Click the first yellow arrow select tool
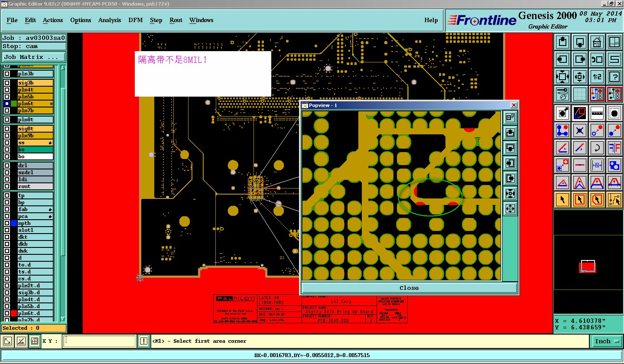 coord(562,199)
